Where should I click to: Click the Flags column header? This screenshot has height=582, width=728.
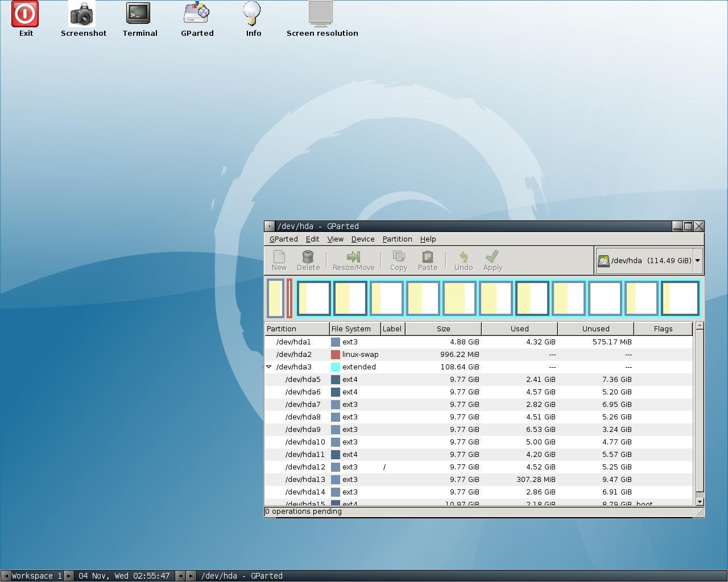663,329
